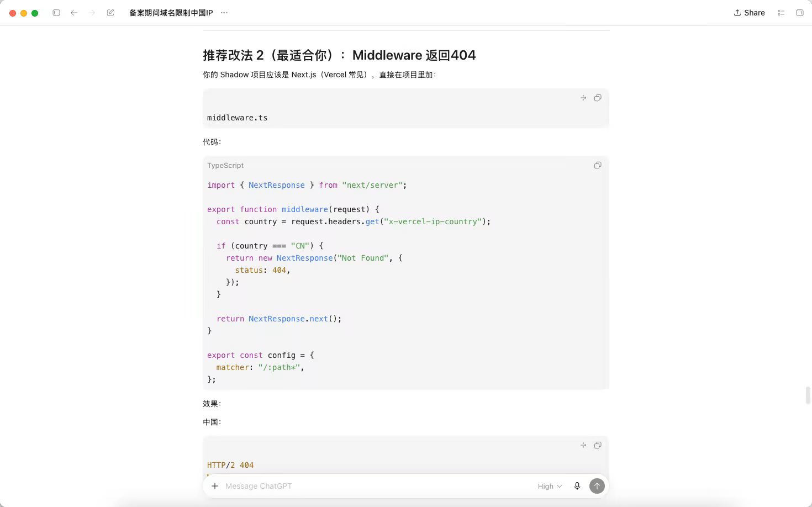Go forward with the right arrow
Screen dimensions: 812x507
[x=92, y=13]
